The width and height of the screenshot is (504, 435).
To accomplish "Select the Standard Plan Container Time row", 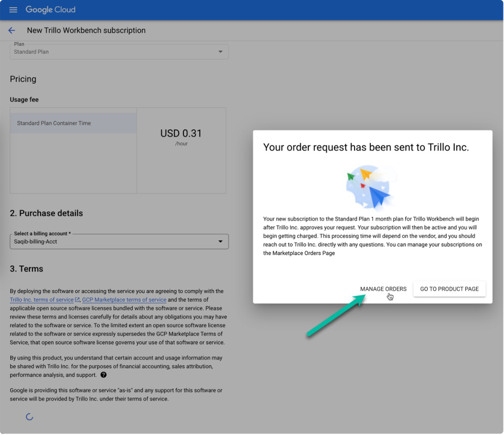I will click(x=73, y=123).
